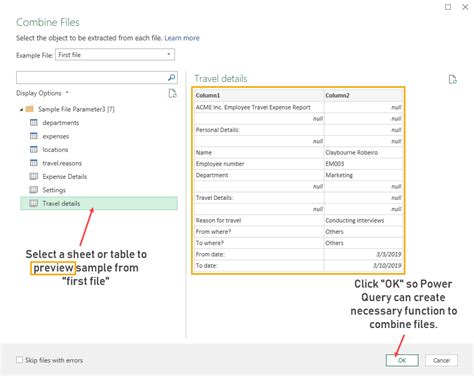
Task: Click the 3/10/2019 date cell
Action: 363,266
